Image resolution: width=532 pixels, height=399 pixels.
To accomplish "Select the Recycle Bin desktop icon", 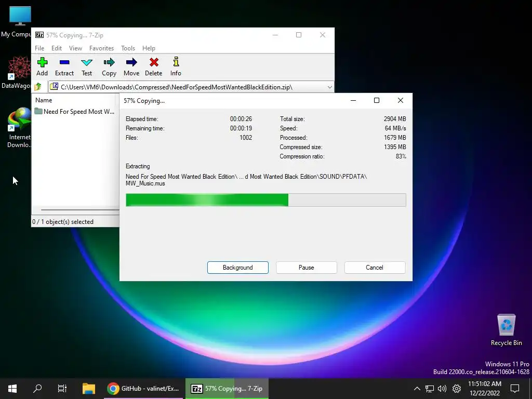I will click(x=506, y=330).
